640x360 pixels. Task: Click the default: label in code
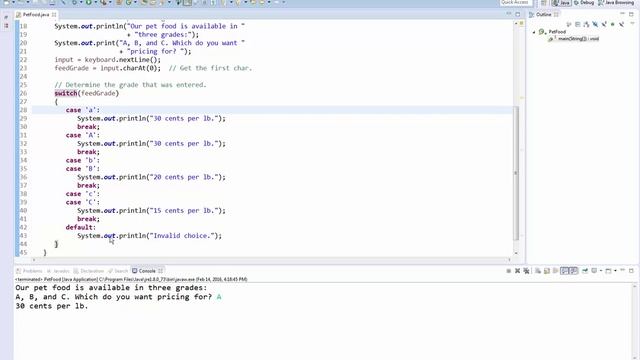(80, 227)
